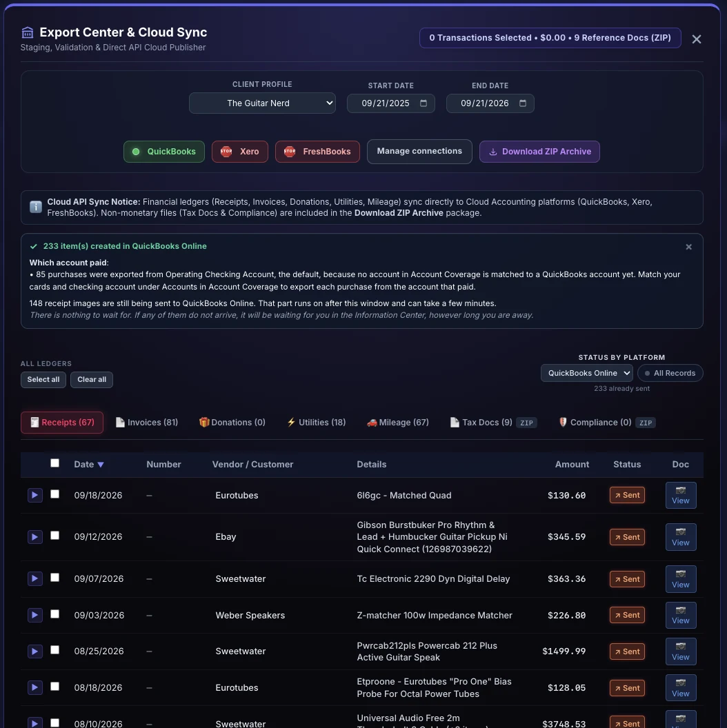Check the 09/12/2026 Ebay row checkbox
The image size is (727, 728).
click(x=54, y=536)
